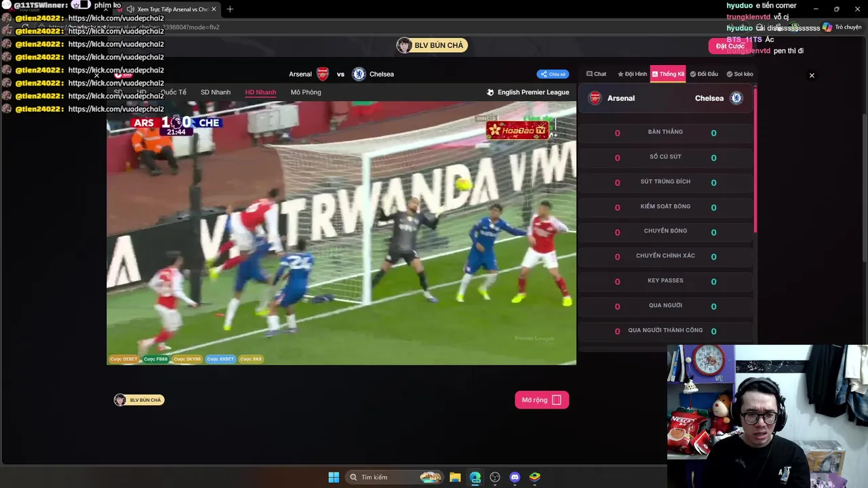Click the ARS 1-0 CHE scoreboard overlay
The height and width of the screenshot is (488, 868).
click(x=176, y=124)
